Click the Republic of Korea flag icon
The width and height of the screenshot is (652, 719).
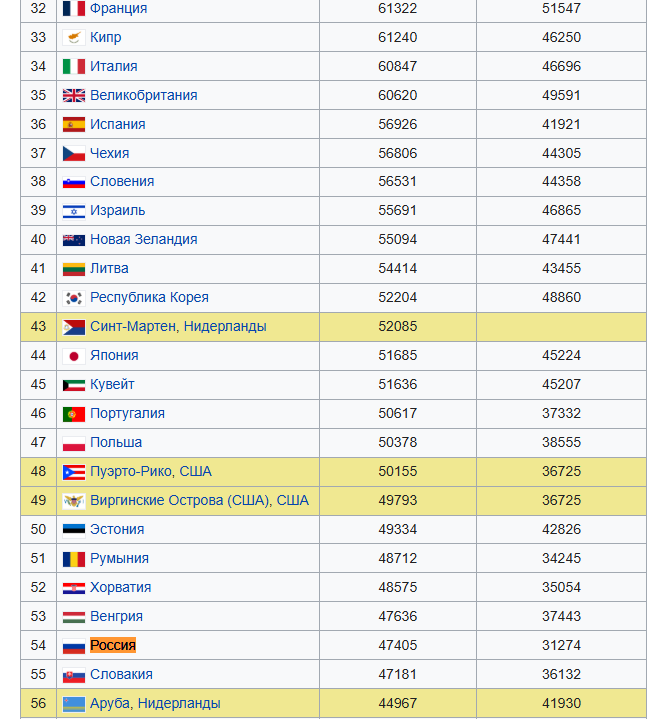[74, 298]
